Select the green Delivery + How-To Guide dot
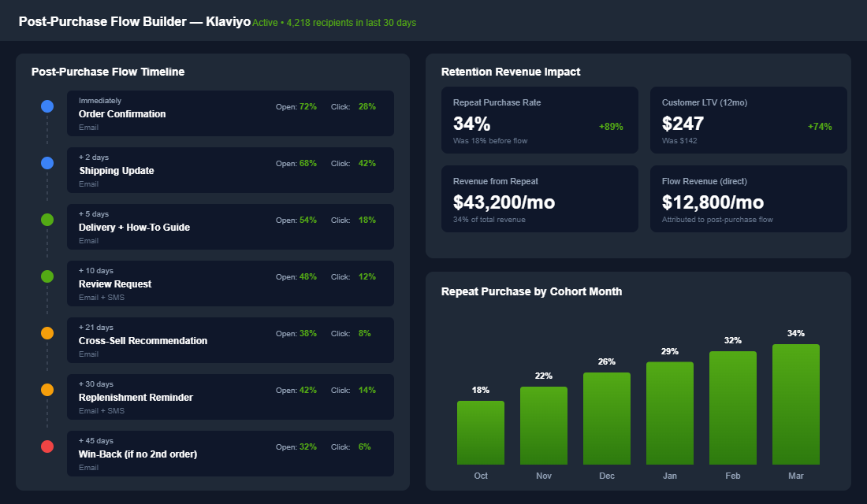This screenshot has width=867, height=504. pos(47,219)
